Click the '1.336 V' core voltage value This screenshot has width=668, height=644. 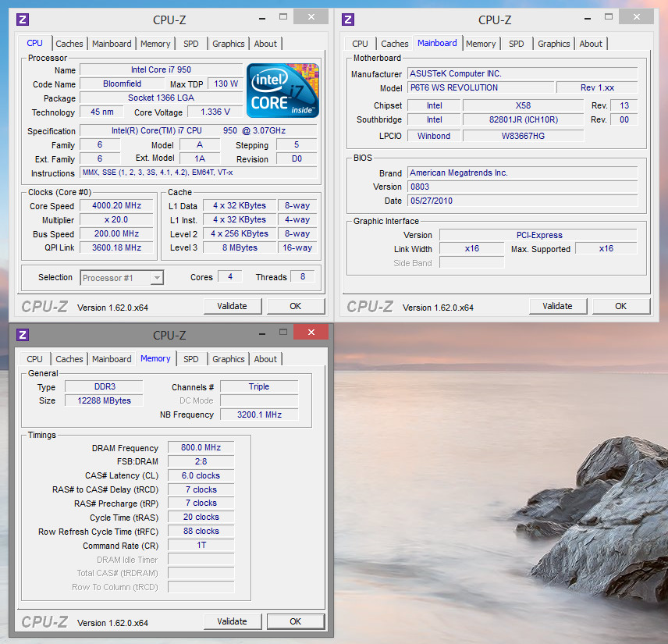[x=215, y=112]
